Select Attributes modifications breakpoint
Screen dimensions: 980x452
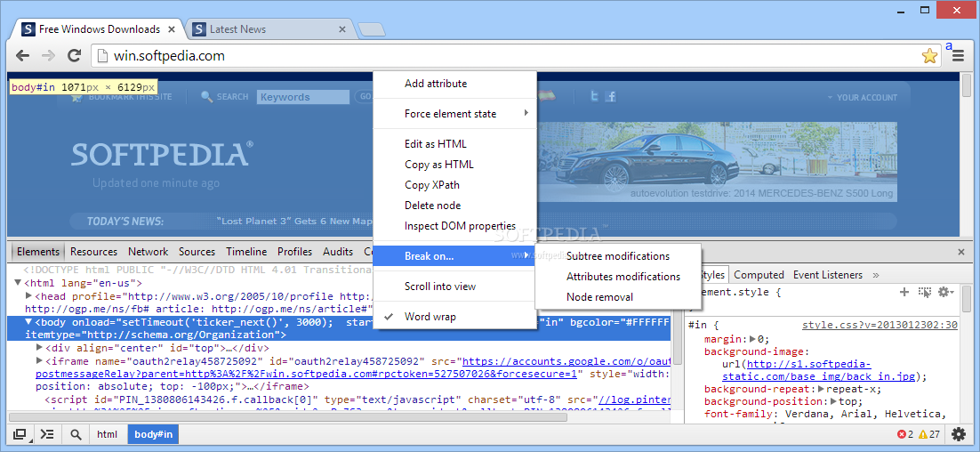(618, 277)
